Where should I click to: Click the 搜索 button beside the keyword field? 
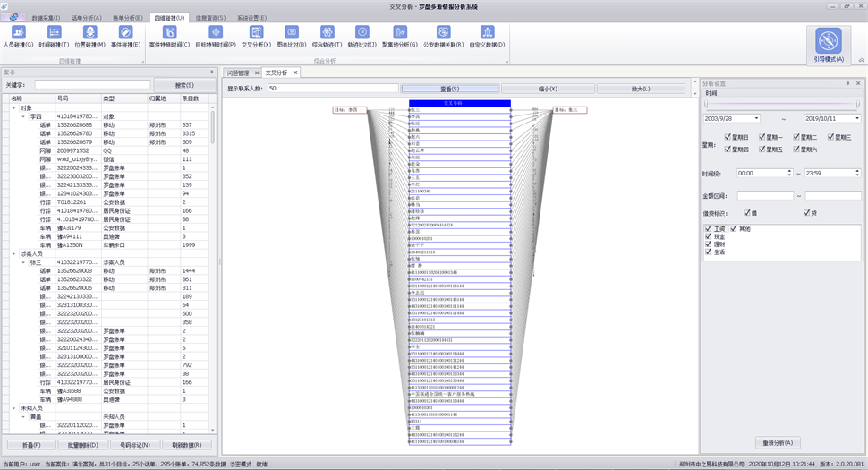tap(184, 85)
